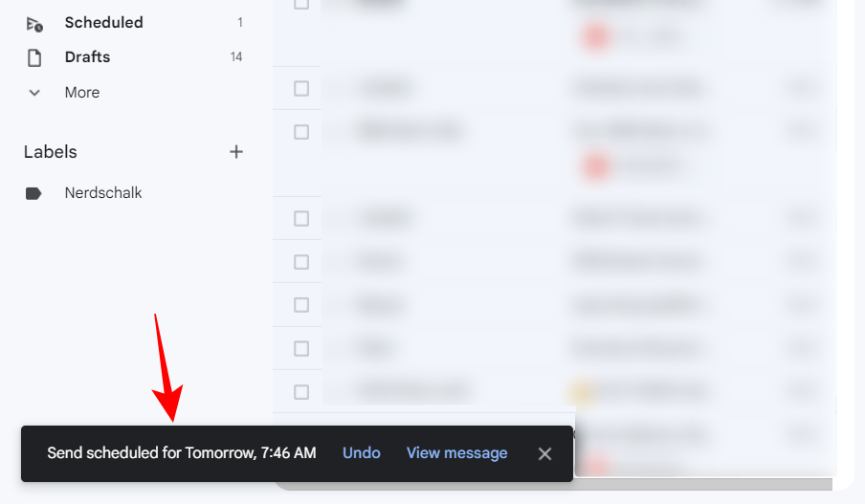Click View message in the notification
Screen dimensions: 865x504
(456, 453)
